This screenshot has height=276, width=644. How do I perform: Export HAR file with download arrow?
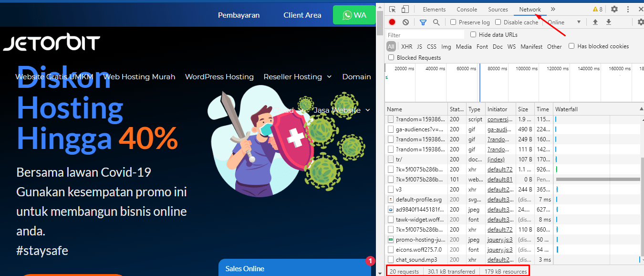coord(609,22)
